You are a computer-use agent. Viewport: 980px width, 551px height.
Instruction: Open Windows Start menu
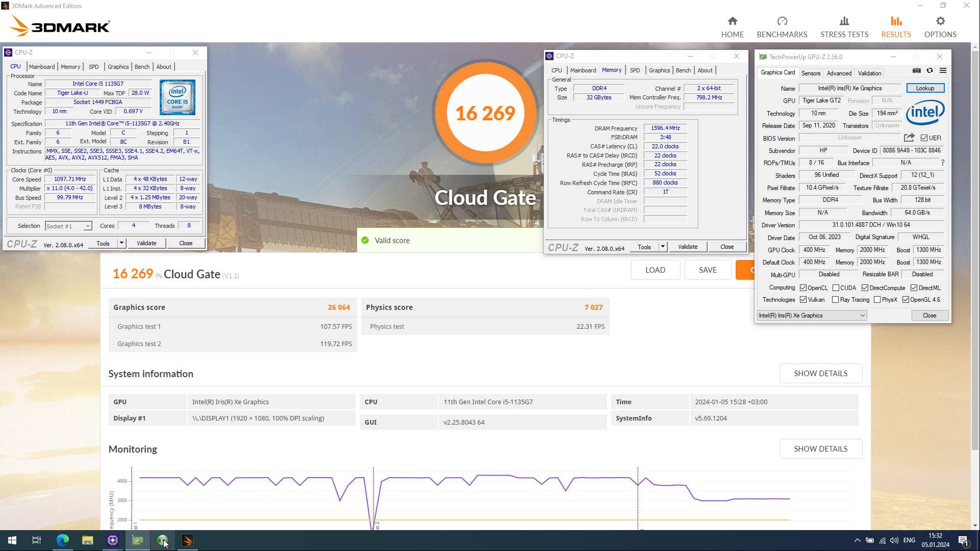coord(12,540)
